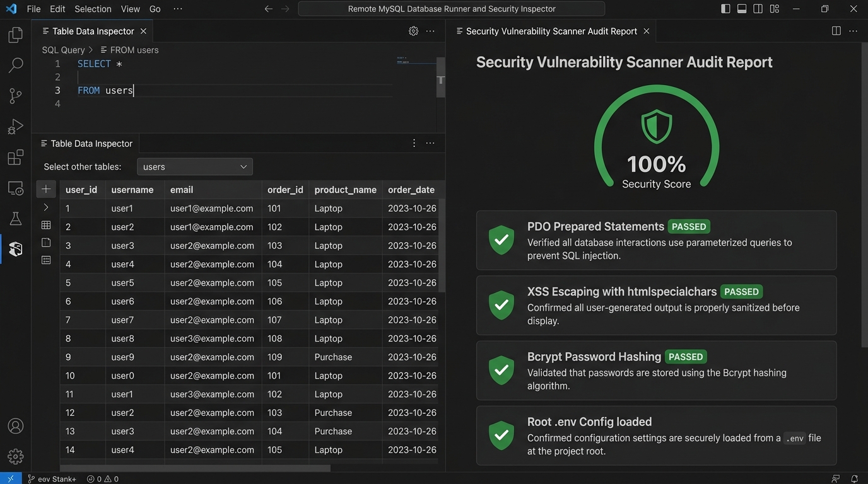Click the go back arrow in title bar
This screenshot has height=484, width=868.
(x=269, y=9)
